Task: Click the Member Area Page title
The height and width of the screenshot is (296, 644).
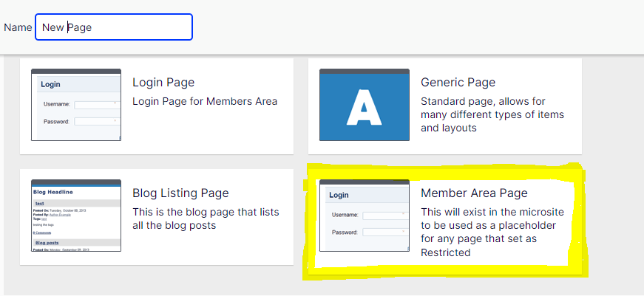Action: [x=474, y=193]
